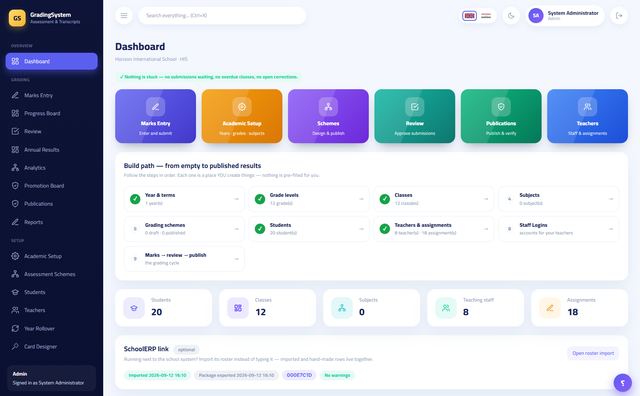The width and height of the screenshot is (640, 396).
Task: Open the blue Teachers card
Action: (587, 116)
